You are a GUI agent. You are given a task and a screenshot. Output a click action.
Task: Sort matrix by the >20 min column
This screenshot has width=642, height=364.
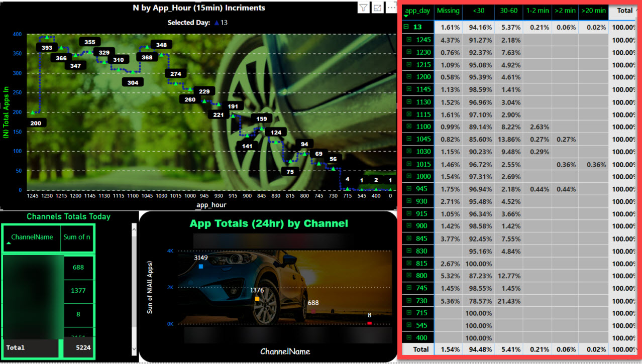coord(593,11)
